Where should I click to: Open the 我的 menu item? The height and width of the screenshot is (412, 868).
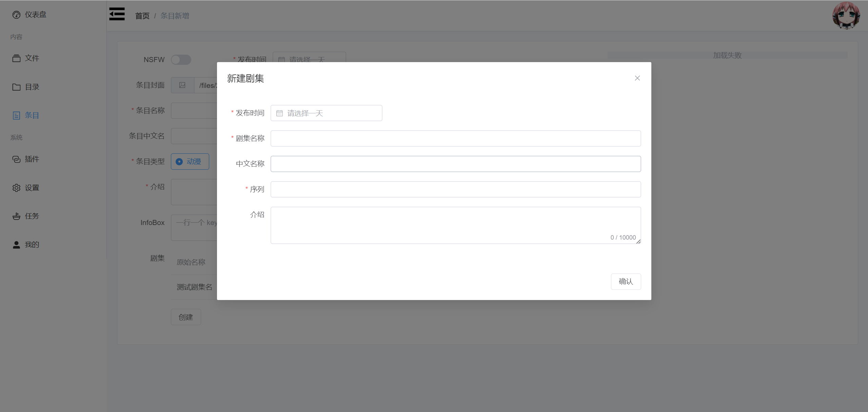(53, 245)
